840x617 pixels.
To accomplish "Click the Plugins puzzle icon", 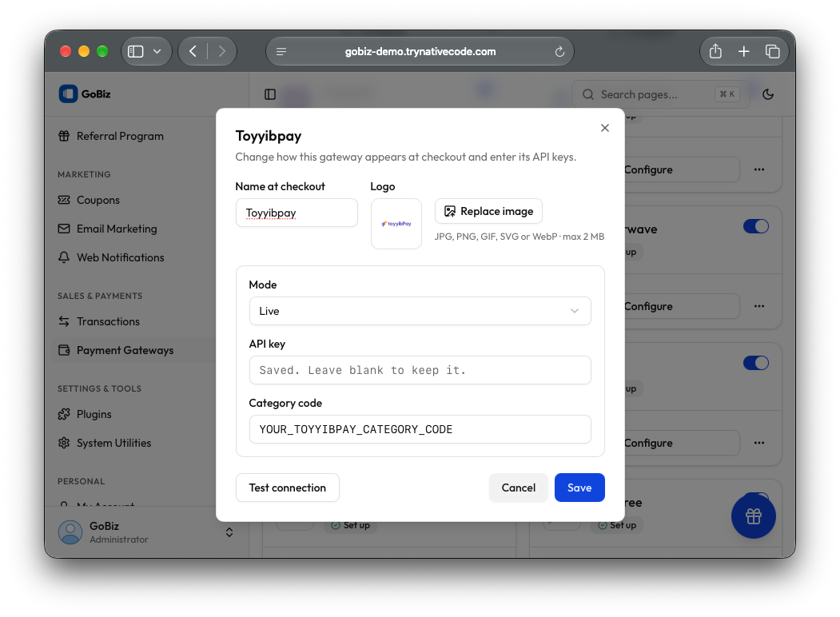I will [x=64, y=414].
